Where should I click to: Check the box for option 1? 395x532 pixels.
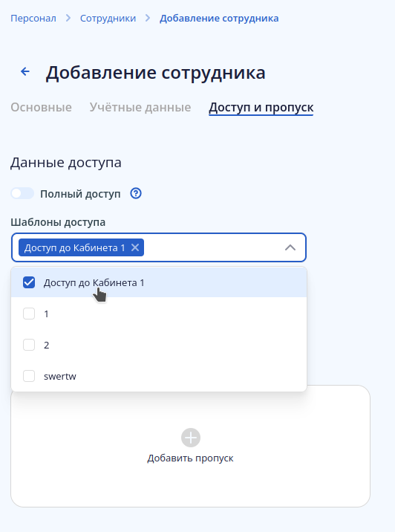(x=29, y=314)
